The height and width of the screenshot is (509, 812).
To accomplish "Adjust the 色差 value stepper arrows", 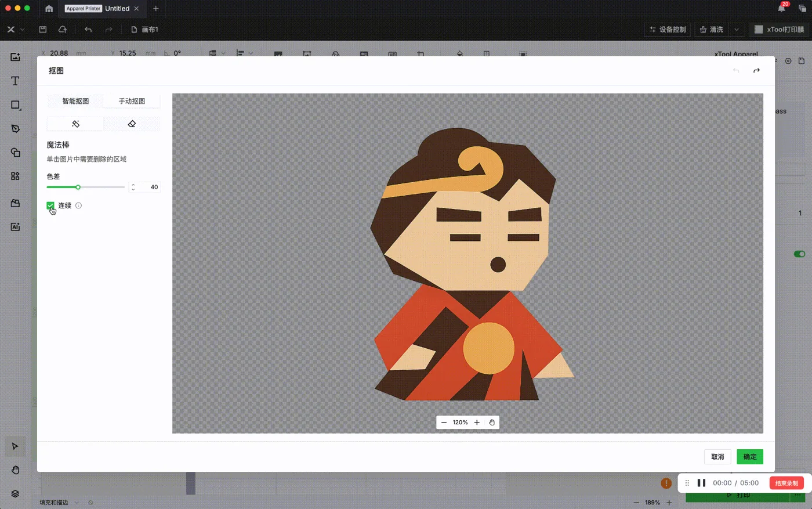I will (133, 187).
